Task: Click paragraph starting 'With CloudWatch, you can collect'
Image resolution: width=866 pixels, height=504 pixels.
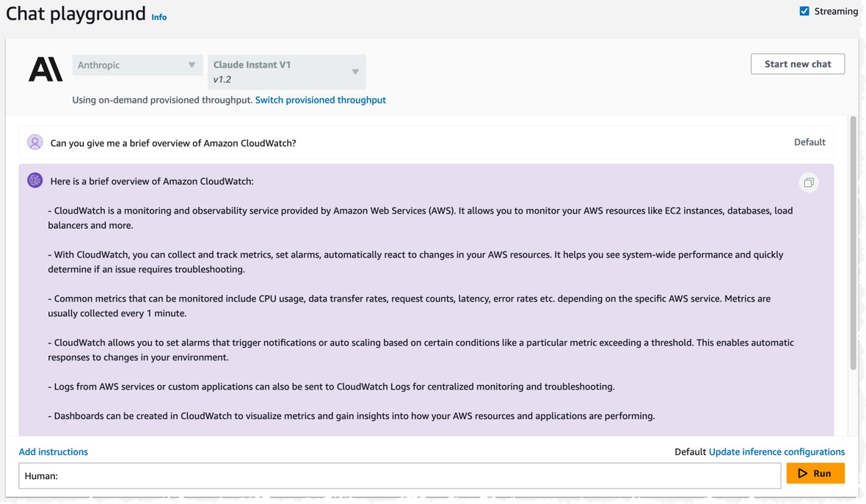Action: click(x=415, y=262)
